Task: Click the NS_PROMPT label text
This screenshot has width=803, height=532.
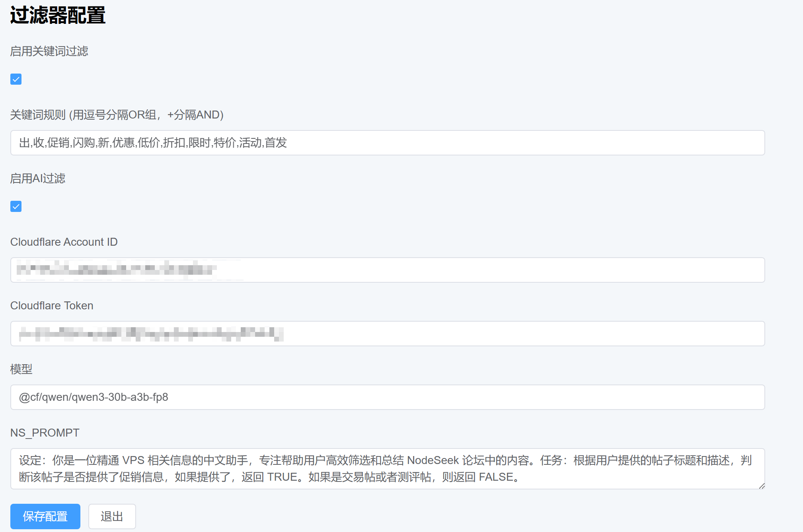Action: (45, 433)
